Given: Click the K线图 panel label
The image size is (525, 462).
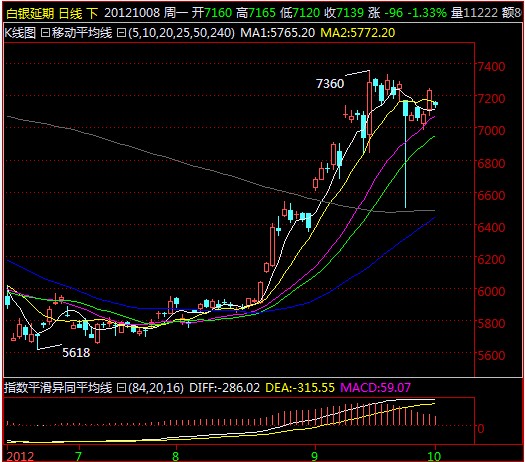Looking at the screenshot, I should tap(20, 33).
